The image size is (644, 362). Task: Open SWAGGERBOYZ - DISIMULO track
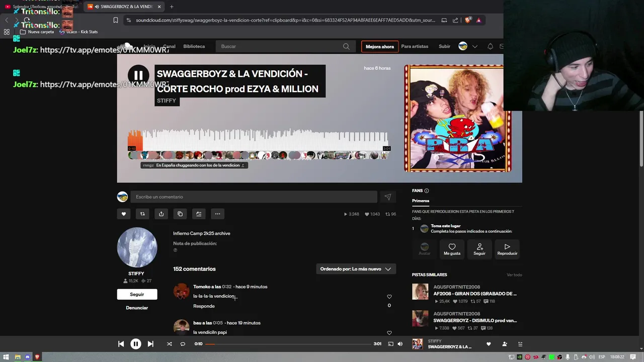pos(475,320)
